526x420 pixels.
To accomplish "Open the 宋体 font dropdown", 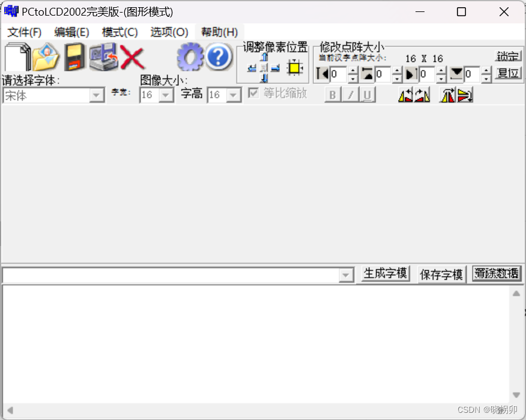I will [x=96, y=95].
